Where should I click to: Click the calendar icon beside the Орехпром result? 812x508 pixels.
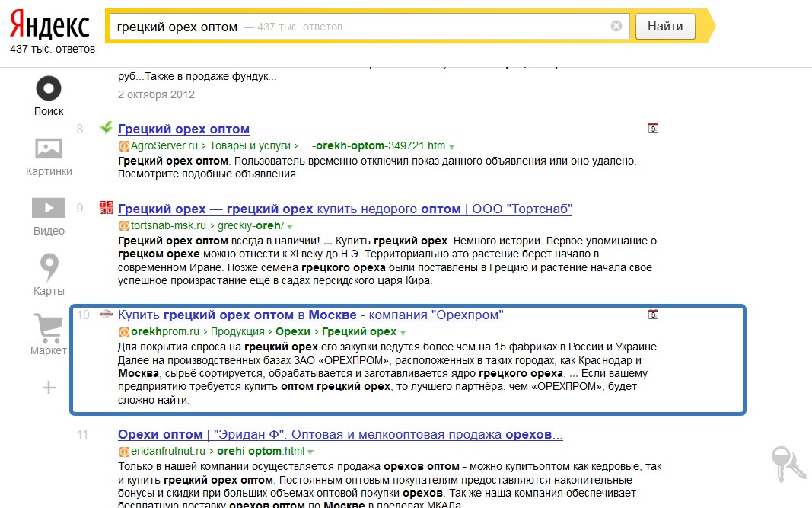(x=653, y=314)
